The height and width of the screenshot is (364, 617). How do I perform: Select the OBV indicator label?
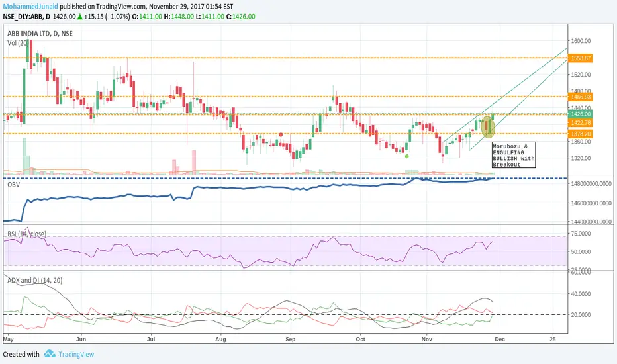pos(13,184)
